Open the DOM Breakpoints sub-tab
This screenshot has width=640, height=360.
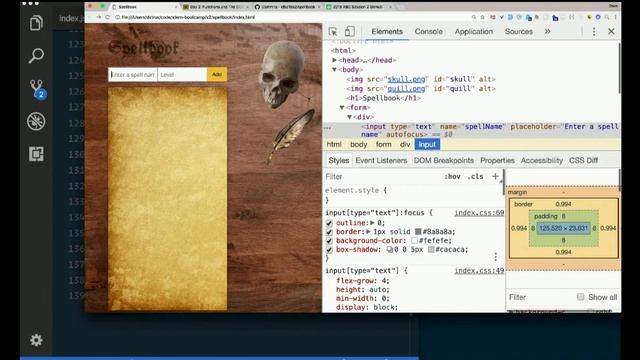pyautogui.click(x=444, y=160)
